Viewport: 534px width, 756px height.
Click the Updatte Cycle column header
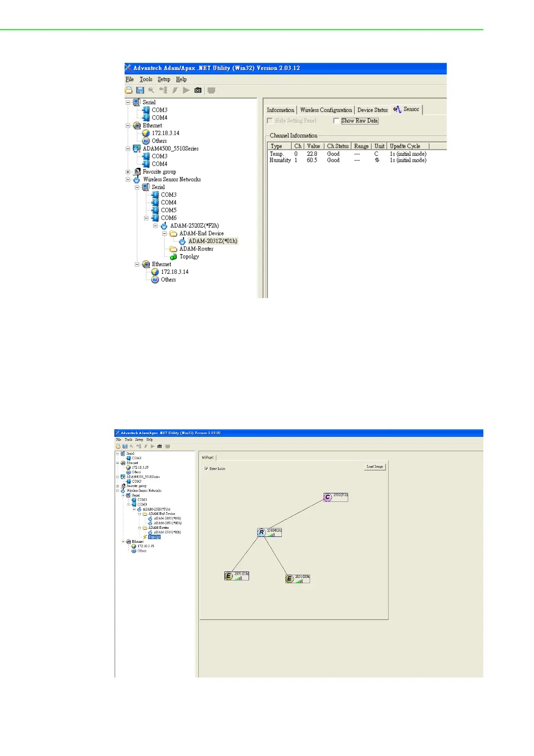click(x=408, y=146)
